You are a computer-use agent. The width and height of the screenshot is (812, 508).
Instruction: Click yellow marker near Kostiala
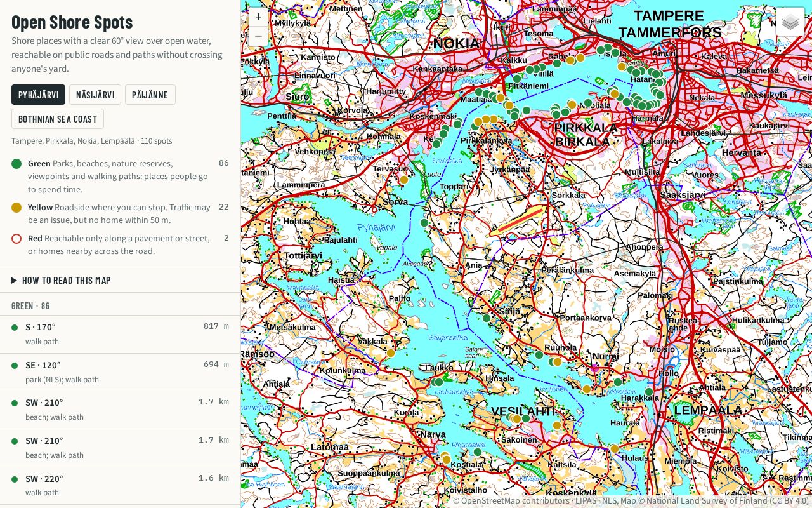(x=446, y=460)
